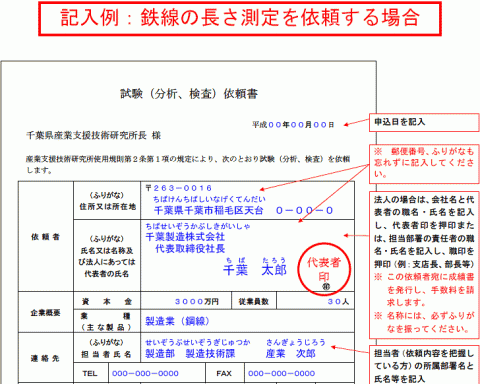
Task: Select the date 平成00年00月00日
Action: click(293, 125)
